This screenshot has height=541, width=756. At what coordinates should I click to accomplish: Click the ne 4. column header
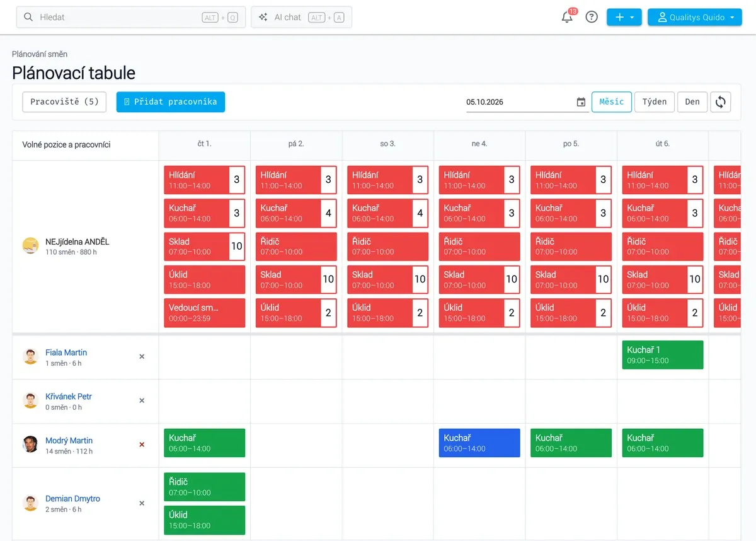479,144
